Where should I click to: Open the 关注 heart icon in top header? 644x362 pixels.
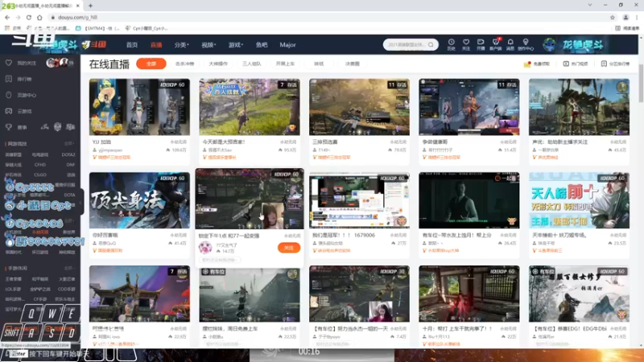[x=466, y=44]
